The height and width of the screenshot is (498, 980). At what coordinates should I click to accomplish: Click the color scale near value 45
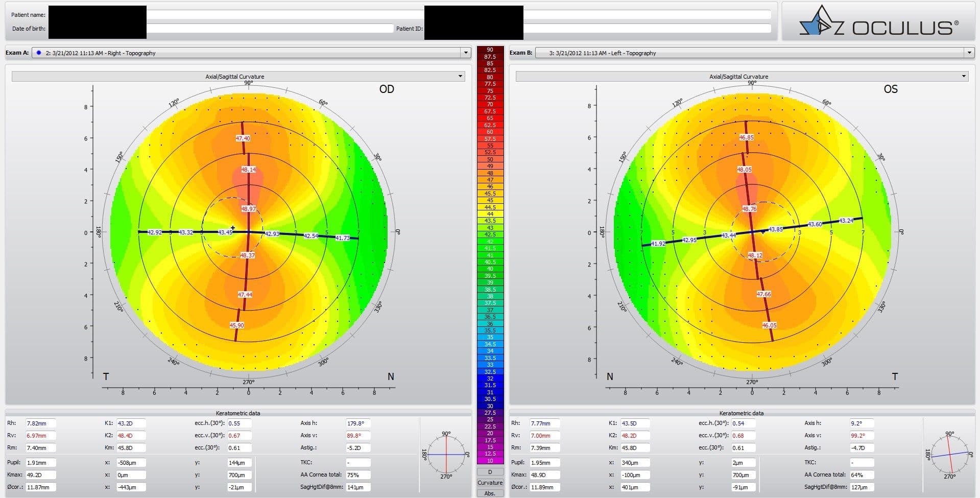[490, 200]
